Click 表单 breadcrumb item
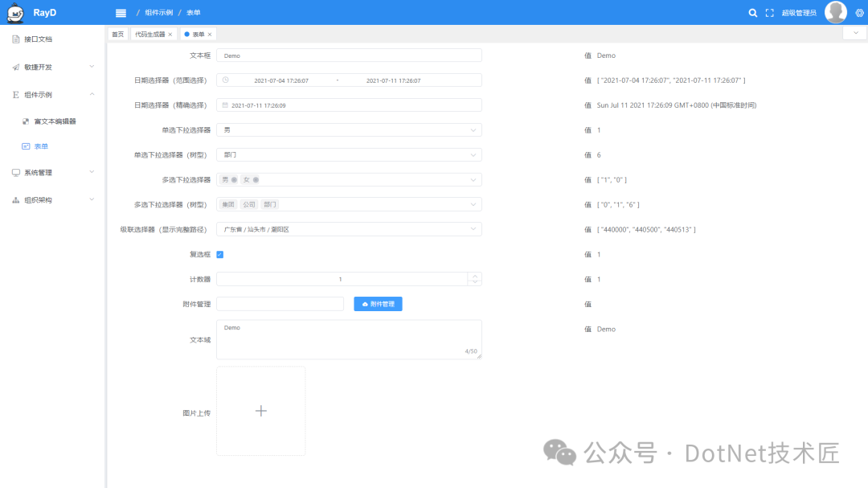868x488 pixels. 193,13
